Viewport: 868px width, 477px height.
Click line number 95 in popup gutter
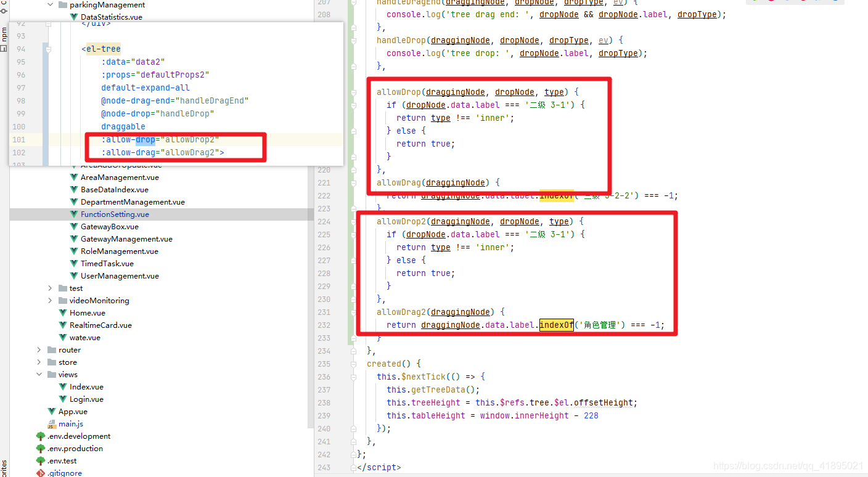pyautogui.click(x=21, y=62)
